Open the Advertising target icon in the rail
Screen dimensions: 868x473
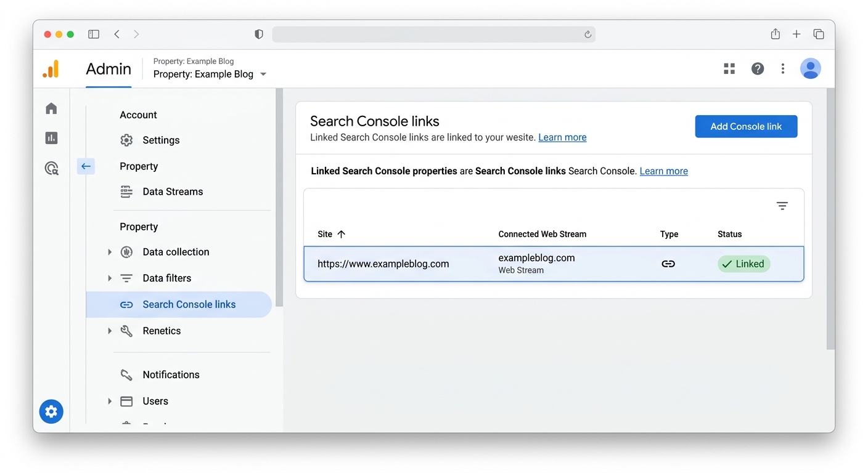point(52,168)
